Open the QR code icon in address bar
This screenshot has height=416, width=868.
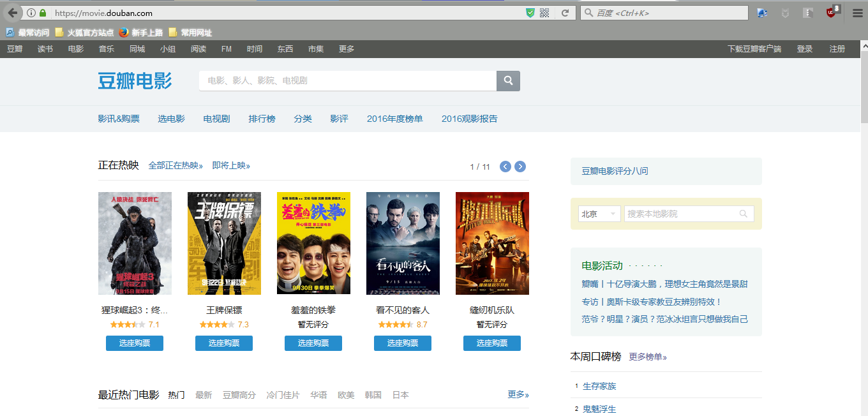click(x=544, y=13)
